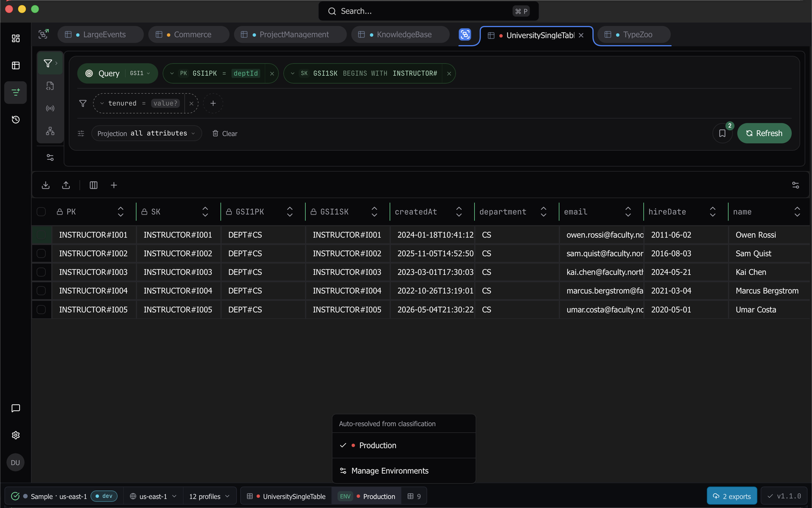The width and height of the screenshot is (812, 508).
Task: Open the DU user avatar
Action: [x=15, y=462]
